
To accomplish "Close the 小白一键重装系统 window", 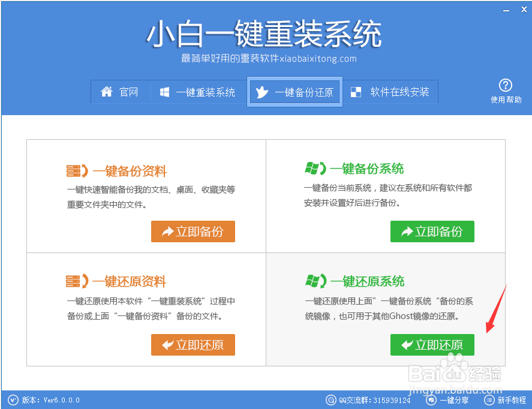I will pyautogui.click(x=524, y=10).
